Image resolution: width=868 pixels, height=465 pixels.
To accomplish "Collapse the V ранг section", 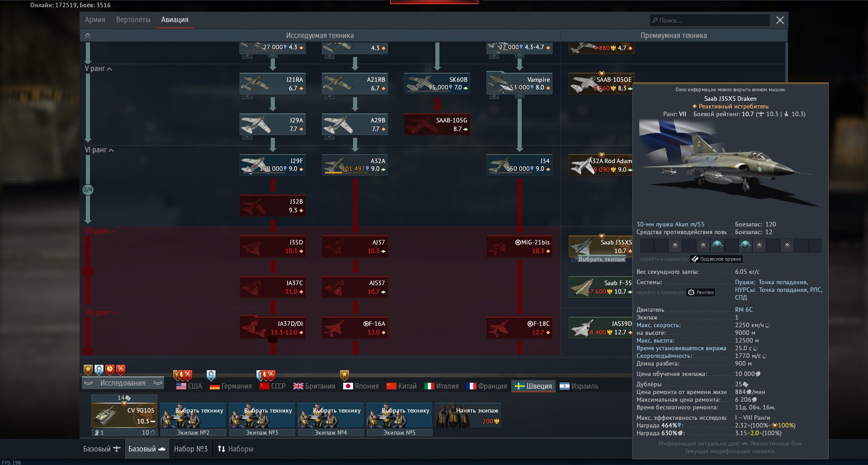I will (99, 69).
